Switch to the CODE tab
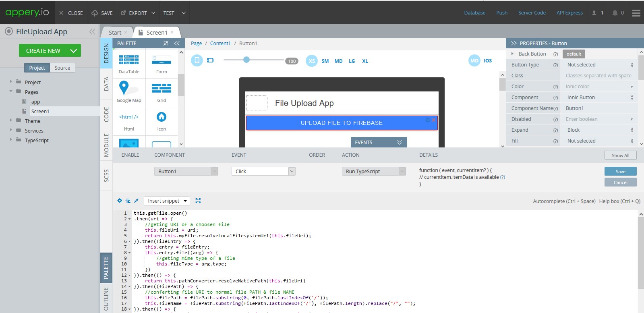 click(x=106, y=114)
